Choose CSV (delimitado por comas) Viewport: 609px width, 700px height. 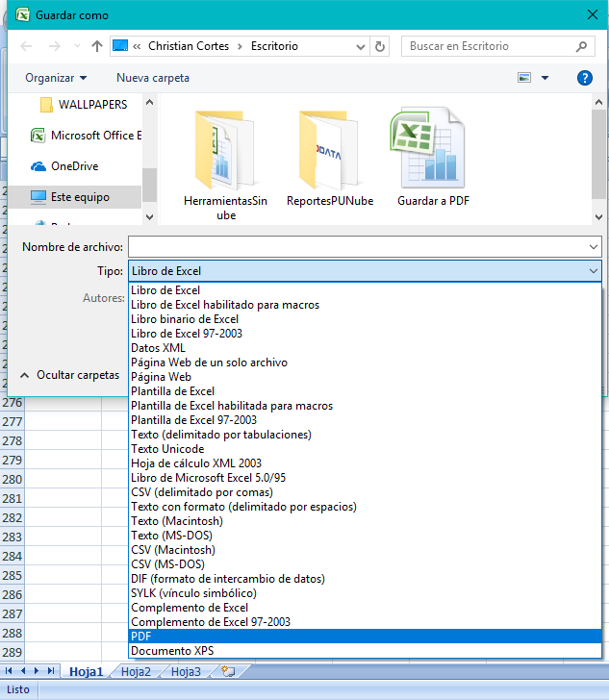click(x=365, y=492)
